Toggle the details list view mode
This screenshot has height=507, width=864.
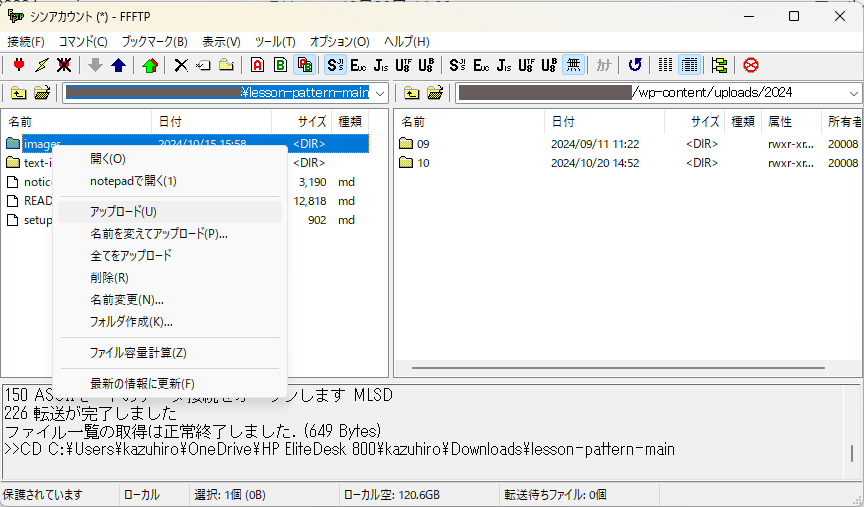[689, 65]
